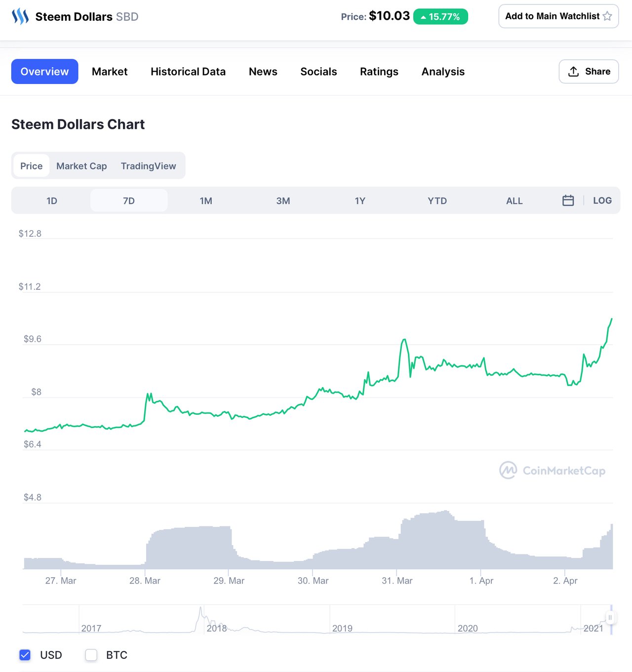Click the $10.03 price value
The image size is (632, 672).
click(389, 16)
